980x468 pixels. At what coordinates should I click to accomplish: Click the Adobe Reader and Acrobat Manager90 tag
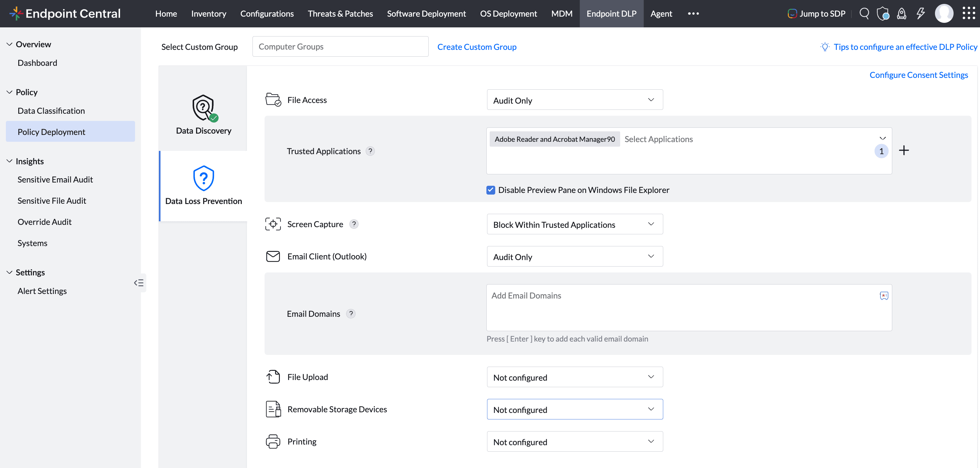click(x=554, y=139)
